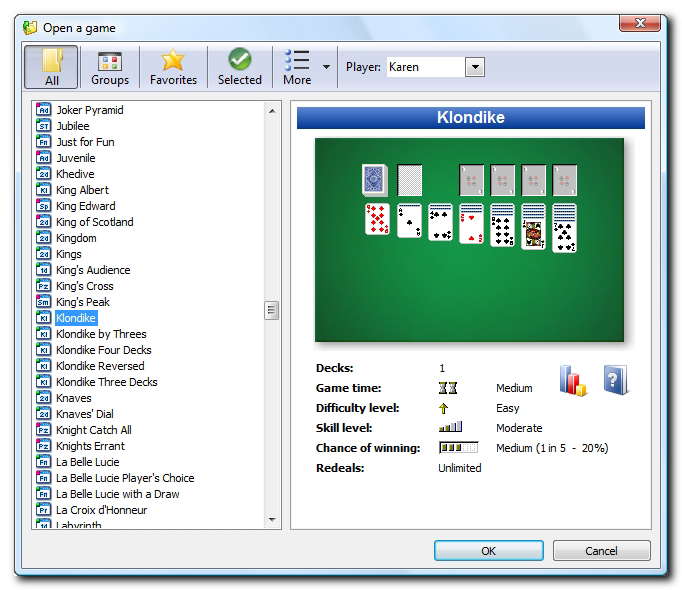Choose the Just for Fun game
The height and width of the screenshot is (590, 682).
click(x=85, y=142)
